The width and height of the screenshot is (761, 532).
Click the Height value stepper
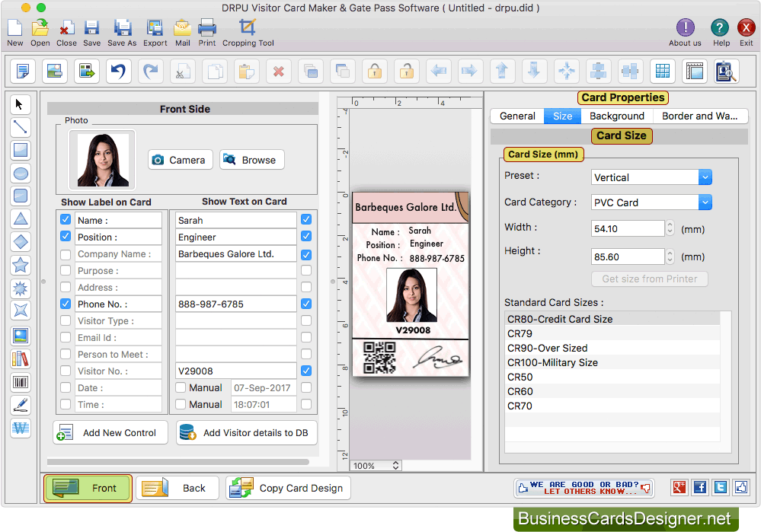click(x=670, y=256)
